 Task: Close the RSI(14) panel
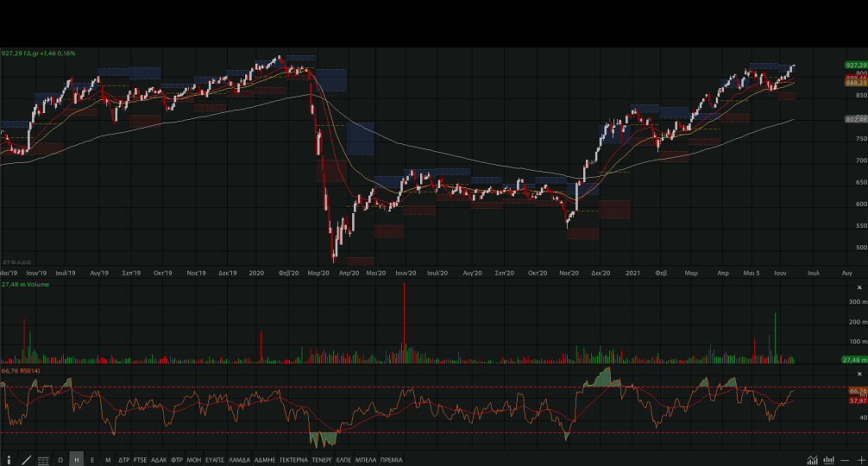point(859,375)
